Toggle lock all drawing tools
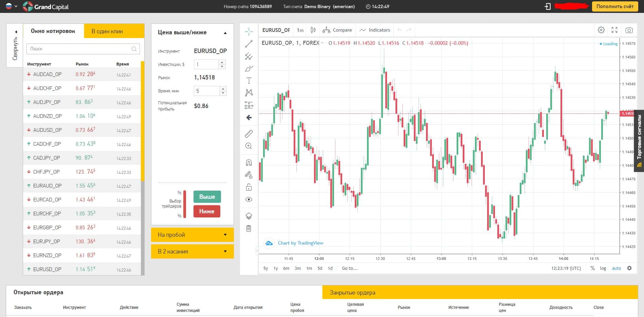This screenshot has width=644, height=317. (x=249, y=187)
